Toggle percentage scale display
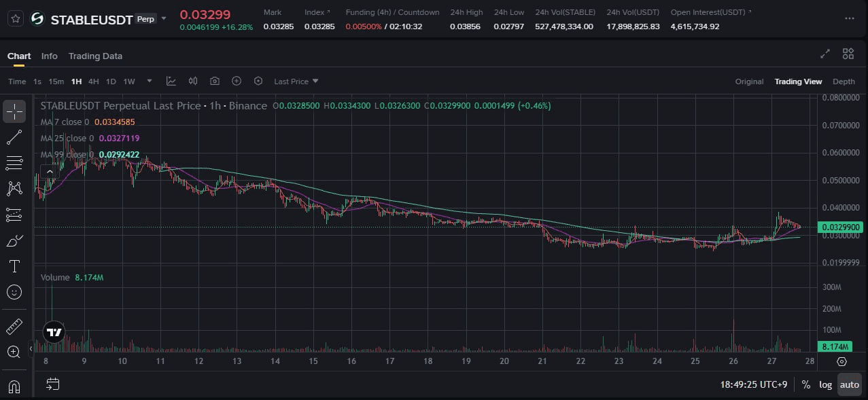Screen dimensions: 868x400 pos(805,384)
